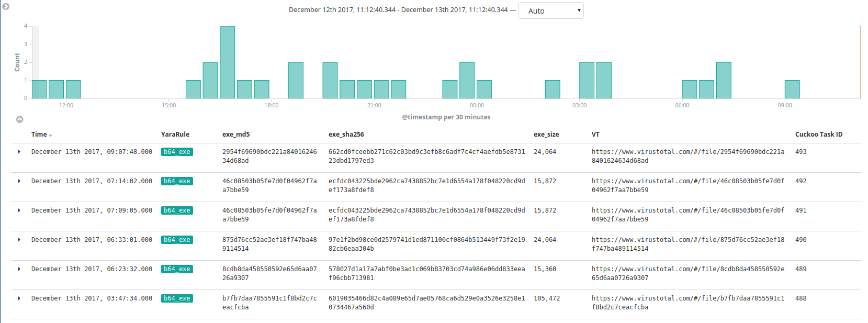
Task: Expand the 07:09:05.000 row details
Action: [x=19, y=210]
